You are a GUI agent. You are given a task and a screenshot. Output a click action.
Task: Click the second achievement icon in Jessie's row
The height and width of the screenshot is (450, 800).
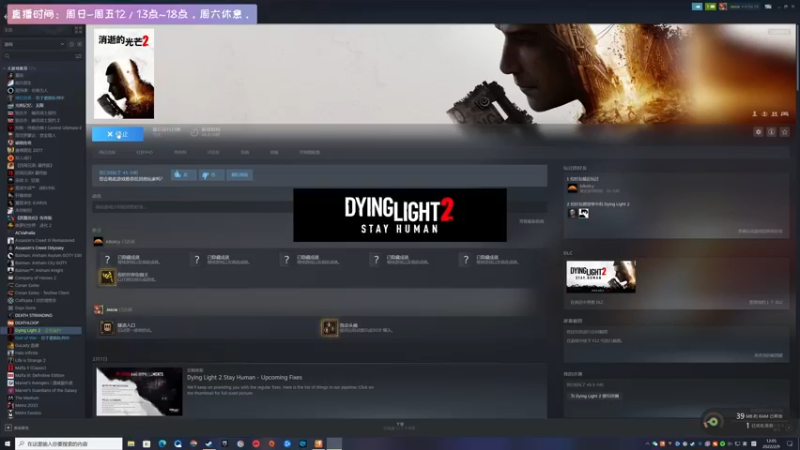pos(330,328)
